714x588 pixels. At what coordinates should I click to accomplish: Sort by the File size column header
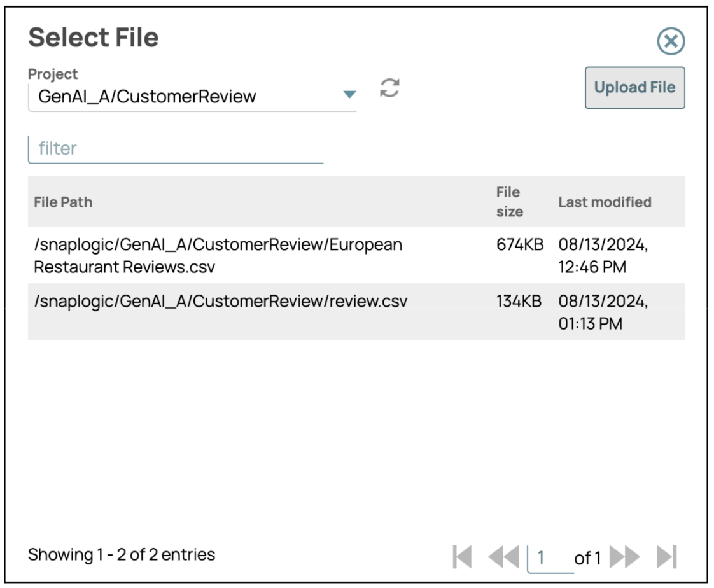pos(509,202)
